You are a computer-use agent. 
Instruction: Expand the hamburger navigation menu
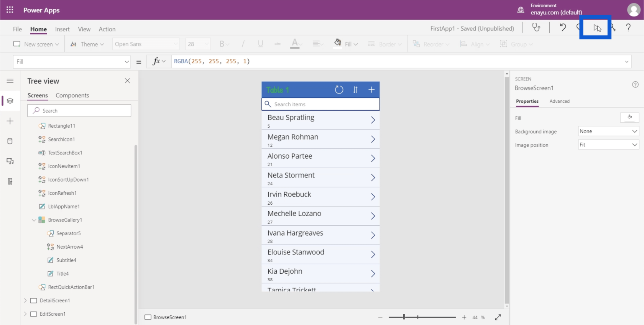point(10,81)
